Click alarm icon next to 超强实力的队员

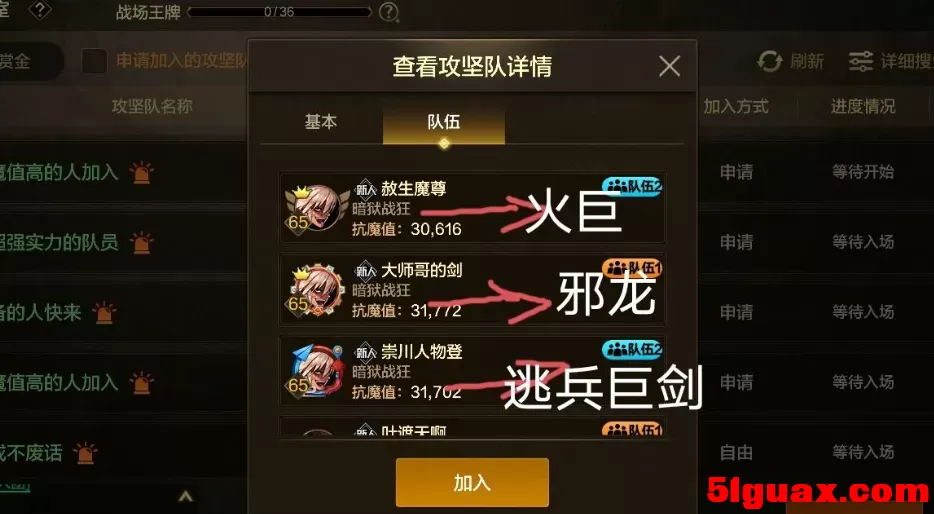click(x=141, y=242)
